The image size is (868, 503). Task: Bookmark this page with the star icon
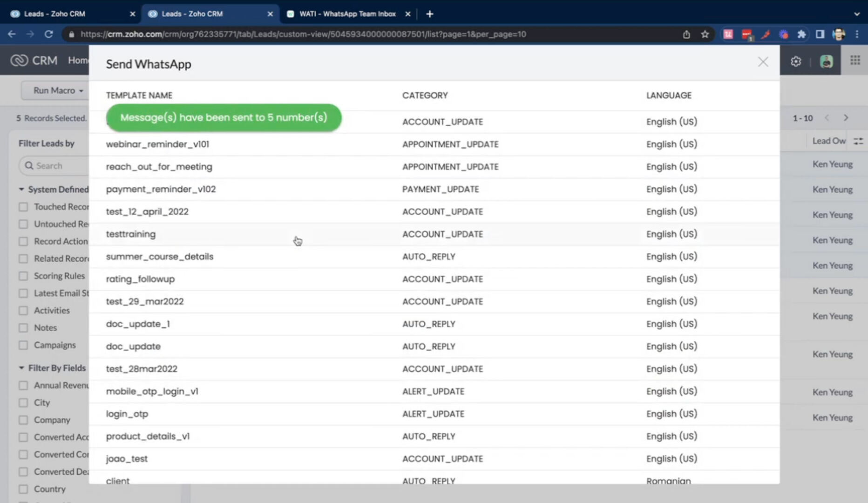click(705, 34)
